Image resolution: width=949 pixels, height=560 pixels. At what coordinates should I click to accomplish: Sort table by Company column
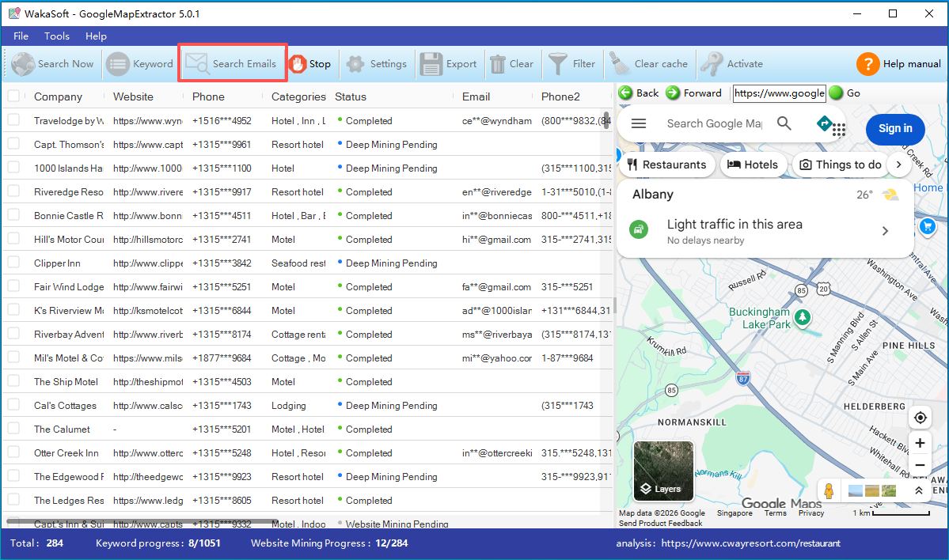click(x=58, y=96)
